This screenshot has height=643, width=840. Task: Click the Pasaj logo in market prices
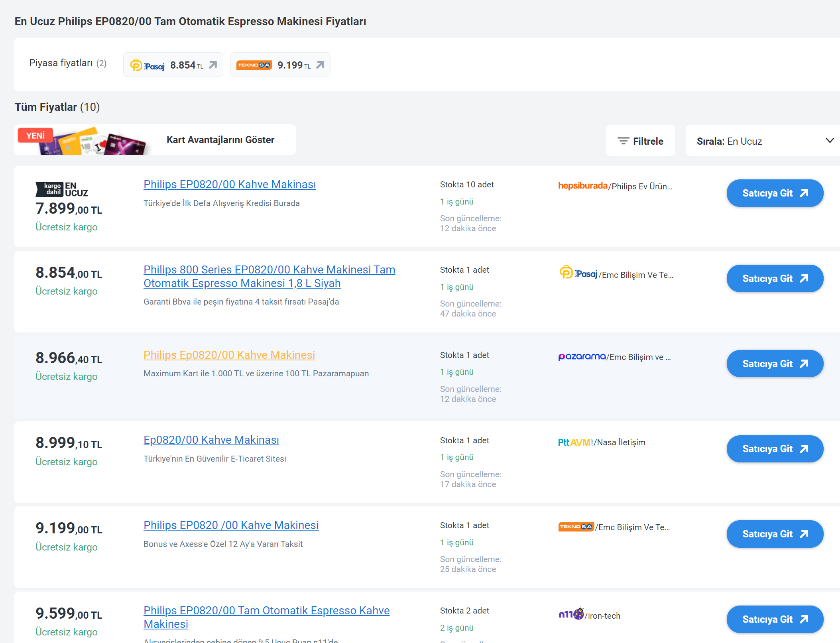point(147,65)
